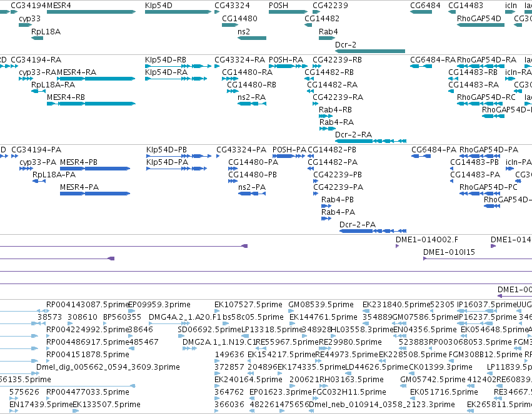Open the RpL18A-RA transcript label
The image size is (532, 414).
click(x=53, y=85)
